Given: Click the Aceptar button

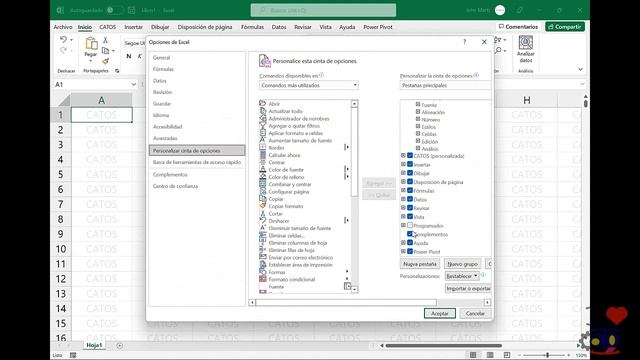Looking at the screenshot, I should 440,313.
